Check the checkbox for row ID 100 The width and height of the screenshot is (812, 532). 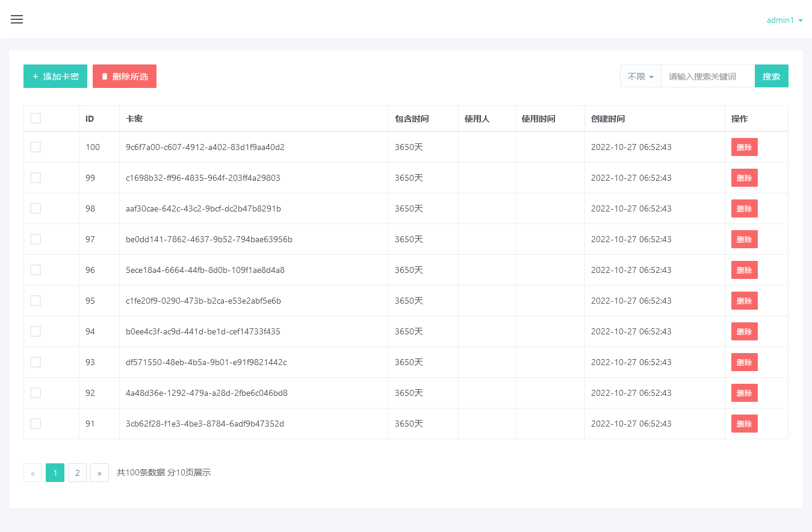coord(36,147)
